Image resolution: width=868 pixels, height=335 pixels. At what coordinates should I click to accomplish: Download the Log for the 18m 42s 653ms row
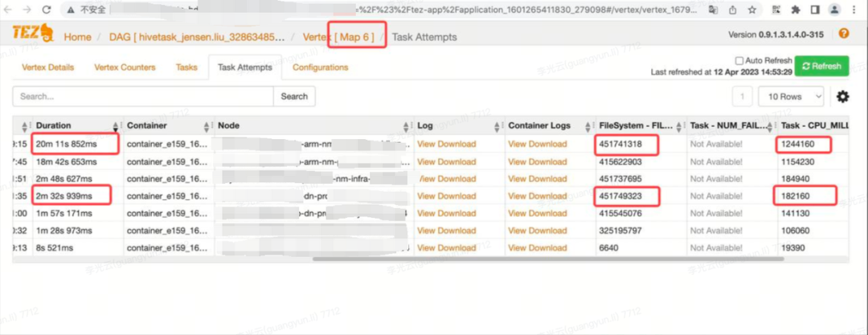pos(457,161)
